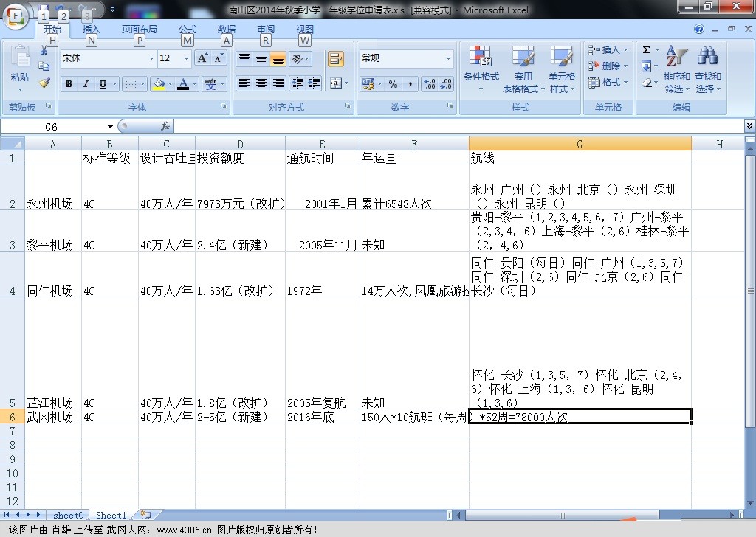Open the number format (常规) dropdown
The height and width of the screenshot is (537, 756).
pyautogui.click(x=450, y=58)
